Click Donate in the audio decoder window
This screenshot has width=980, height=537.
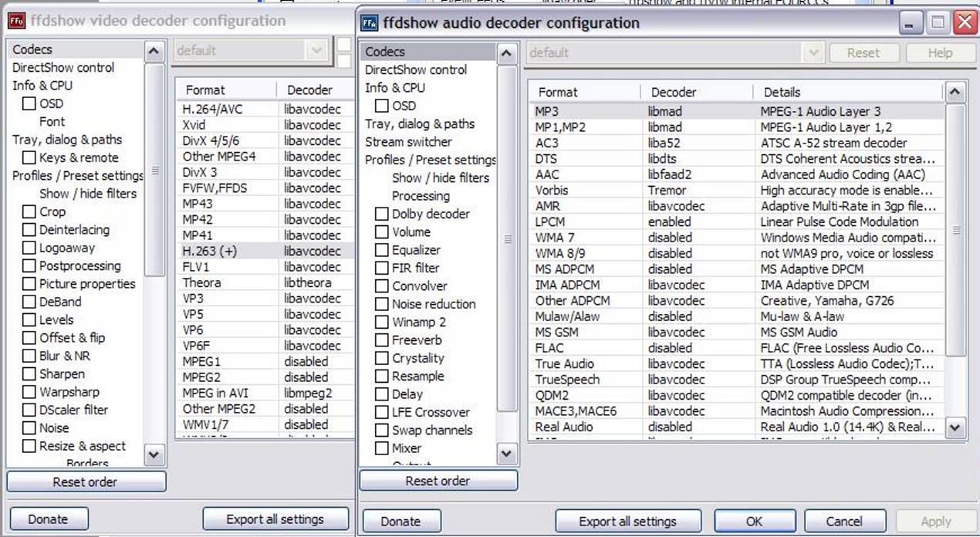(401, 522)
